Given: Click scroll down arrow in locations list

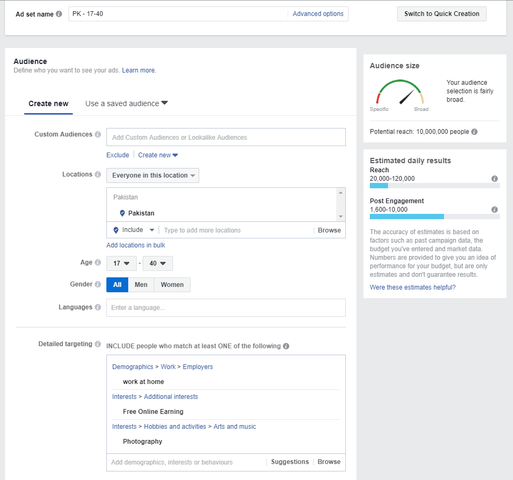Looking at the screenshot, I should [x=341, y=216].
